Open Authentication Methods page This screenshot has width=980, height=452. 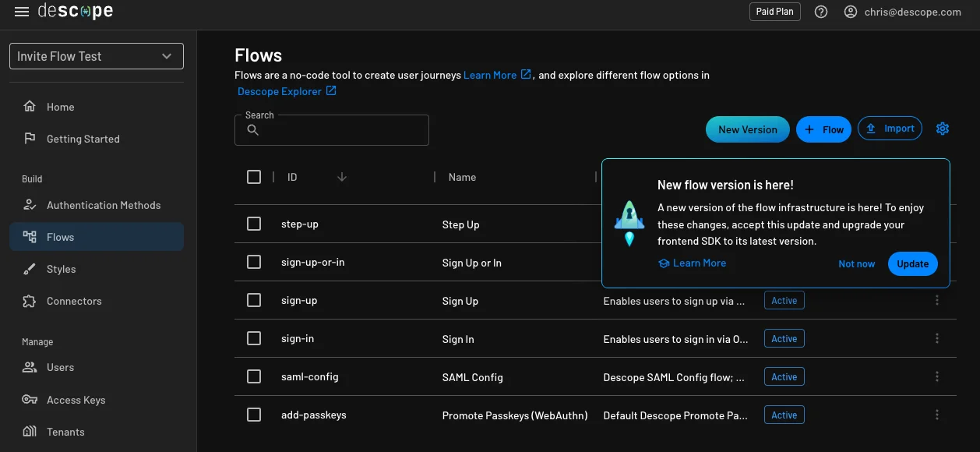click(x=97, y=205)
